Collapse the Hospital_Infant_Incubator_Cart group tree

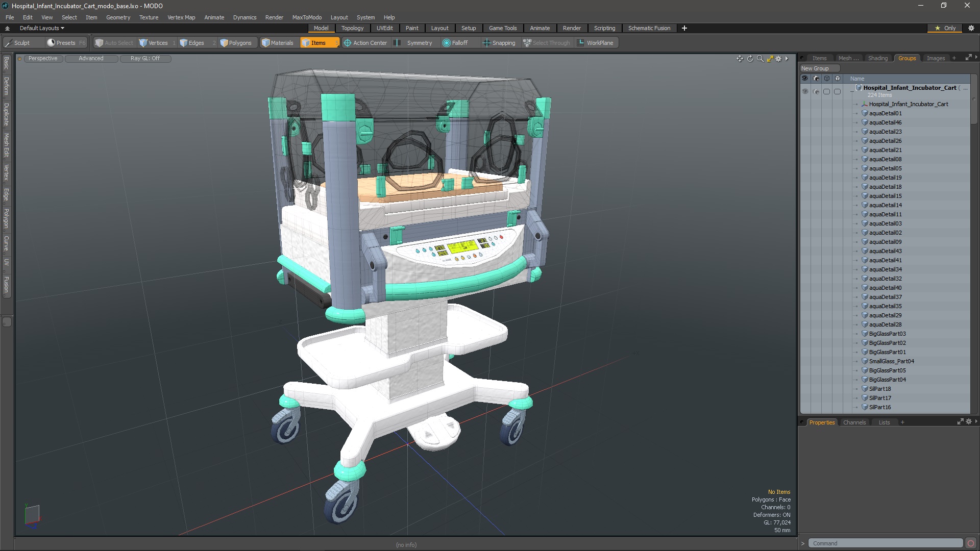pos(851,92)
